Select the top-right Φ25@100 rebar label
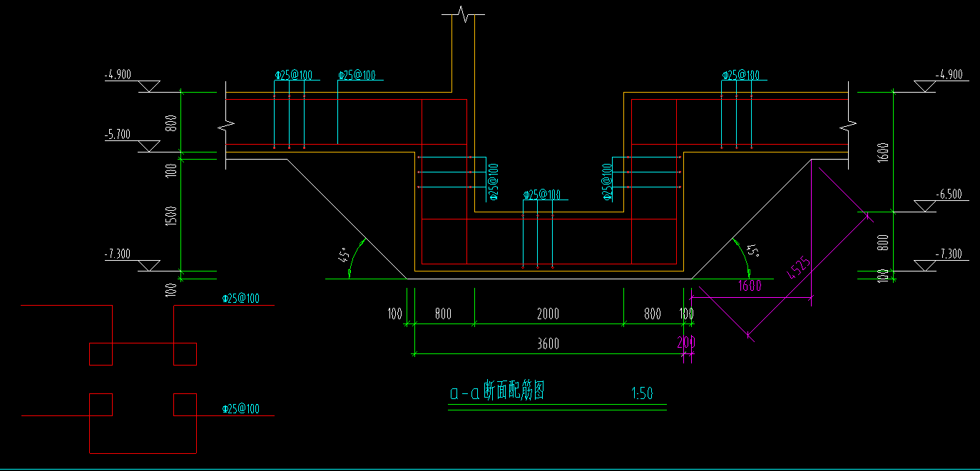 (x=740, y=75)
